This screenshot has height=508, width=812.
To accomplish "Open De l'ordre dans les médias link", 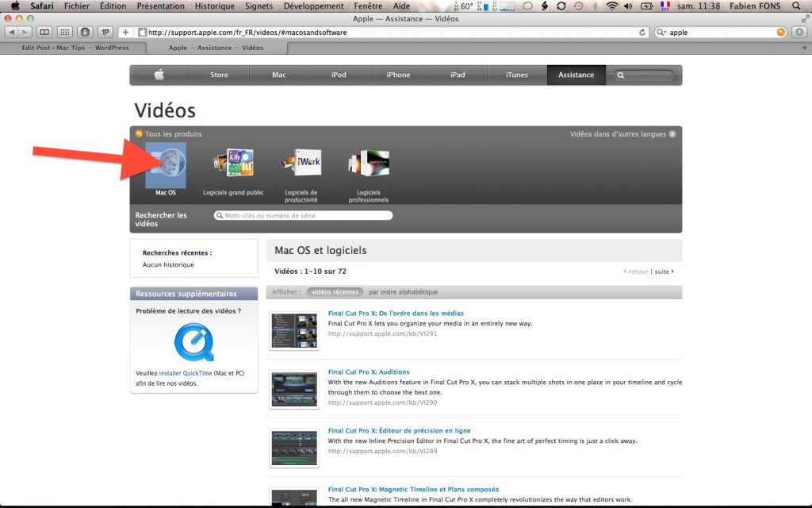I will 396,313.
